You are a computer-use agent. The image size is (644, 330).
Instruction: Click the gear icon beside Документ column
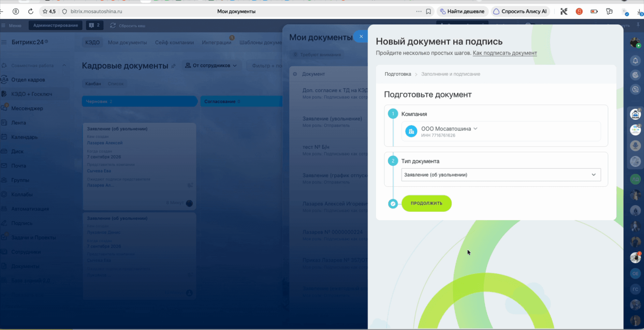coord(295,74)
